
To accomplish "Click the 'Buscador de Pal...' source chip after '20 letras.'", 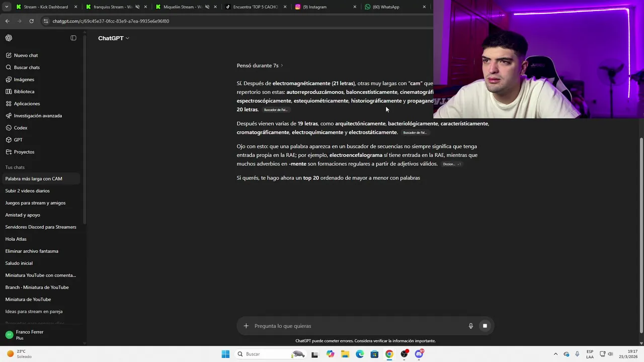I will tap(276, 110).
